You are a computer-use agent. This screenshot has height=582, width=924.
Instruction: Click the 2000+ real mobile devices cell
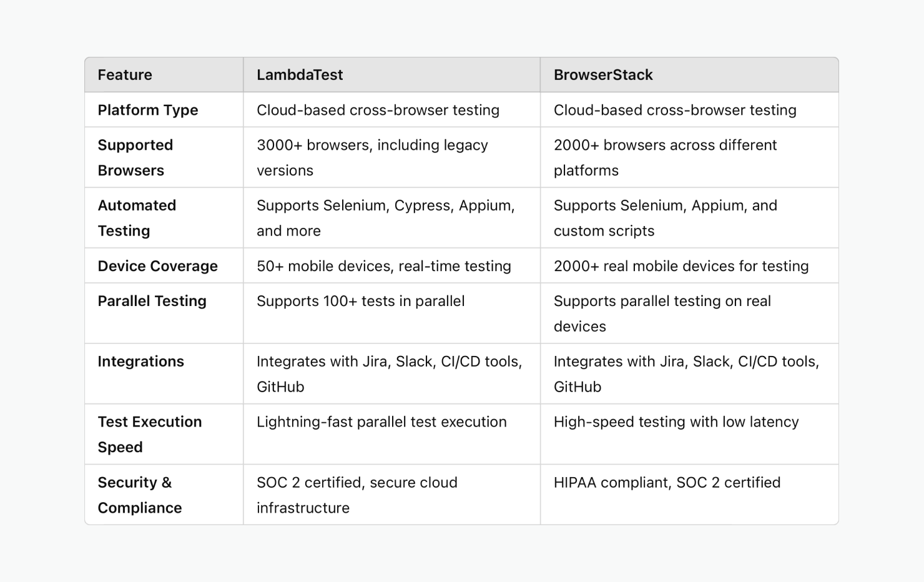pos(681,266)
